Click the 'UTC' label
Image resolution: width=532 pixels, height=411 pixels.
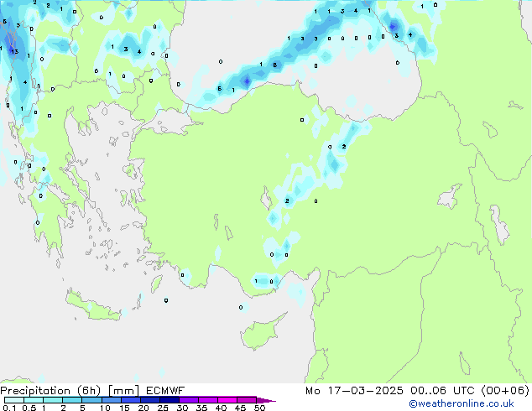pos(464,391)
